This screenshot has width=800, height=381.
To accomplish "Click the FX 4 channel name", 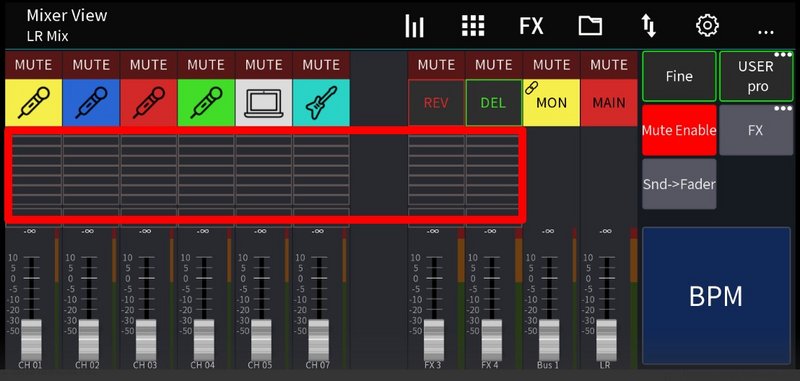I will click(491, 365).
